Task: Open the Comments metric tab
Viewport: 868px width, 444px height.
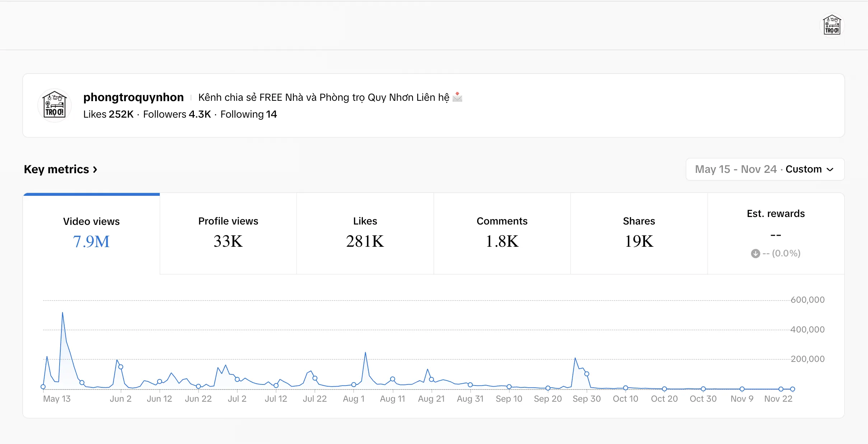Action: coord(502,234)
